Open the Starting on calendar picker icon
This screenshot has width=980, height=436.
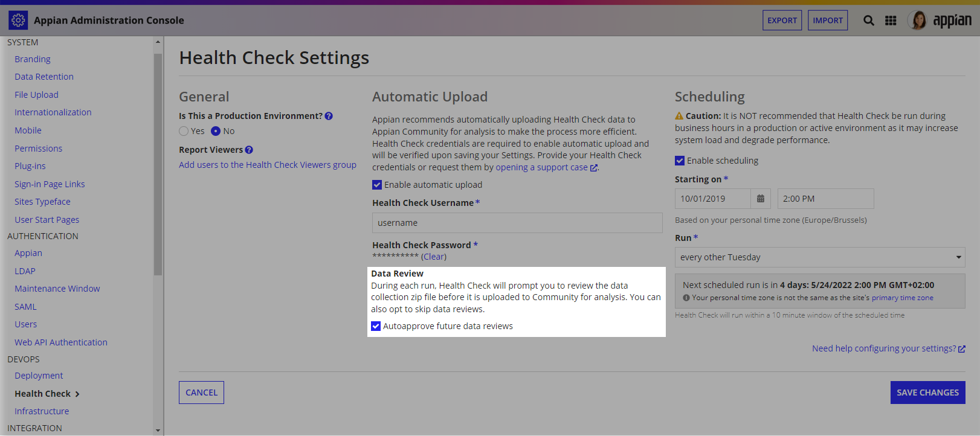761,199
